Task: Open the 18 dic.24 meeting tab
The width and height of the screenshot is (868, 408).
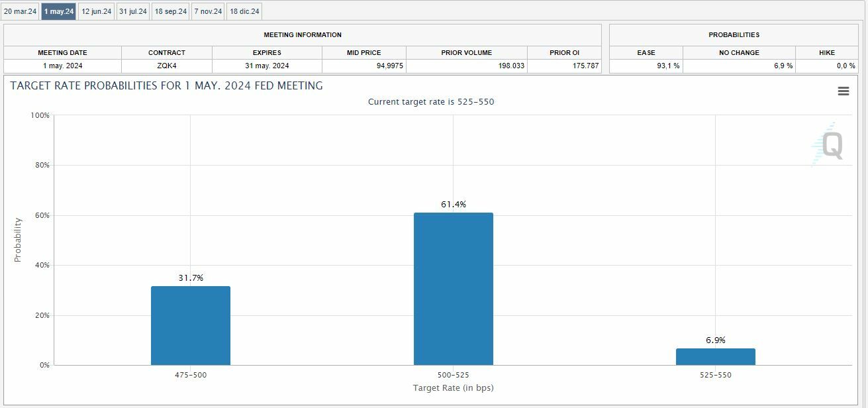Action: point(244,11)
